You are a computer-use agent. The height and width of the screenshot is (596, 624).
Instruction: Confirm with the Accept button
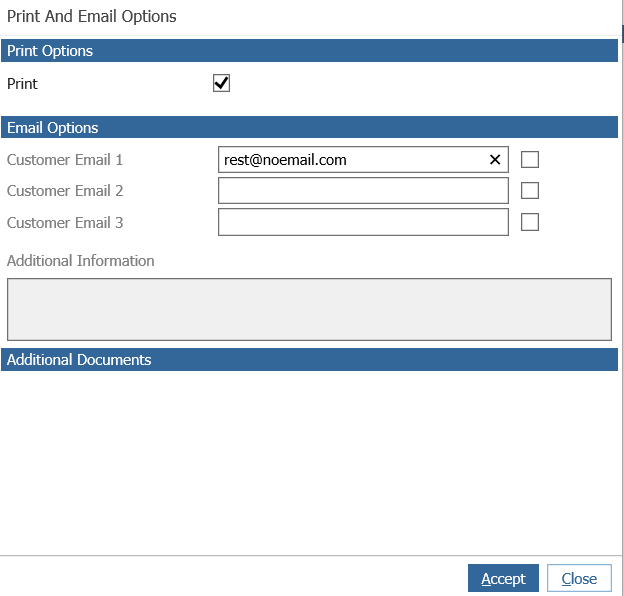[x=503, y=578]
